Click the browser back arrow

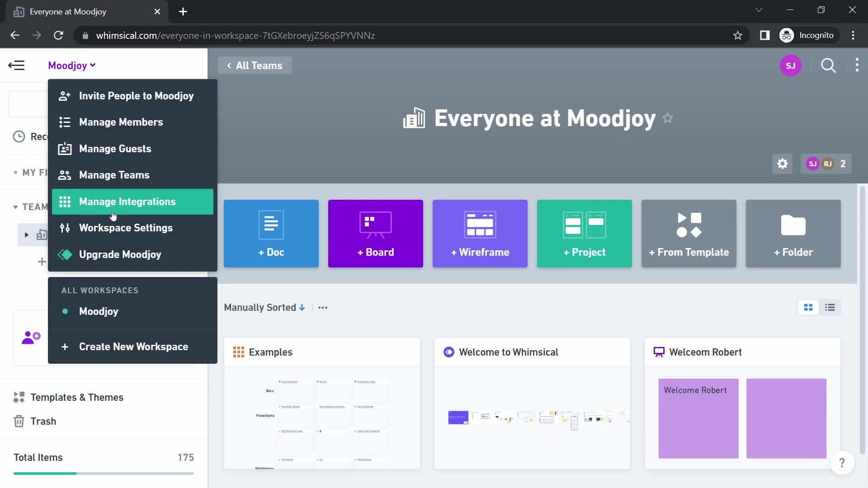coord(15,35)
